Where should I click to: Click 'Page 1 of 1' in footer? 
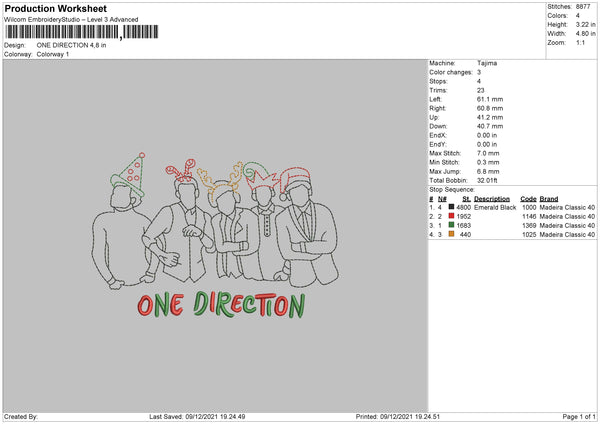point(579,417)
